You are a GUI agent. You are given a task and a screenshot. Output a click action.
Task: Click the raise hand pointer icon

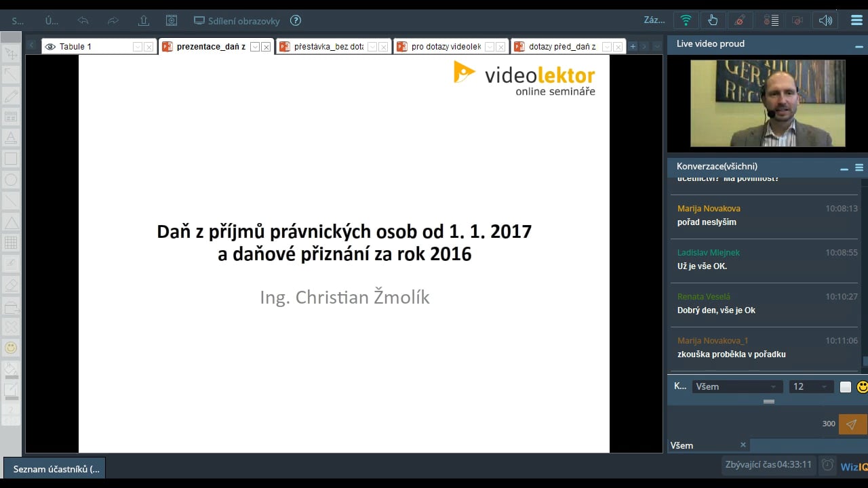[713, 20]
